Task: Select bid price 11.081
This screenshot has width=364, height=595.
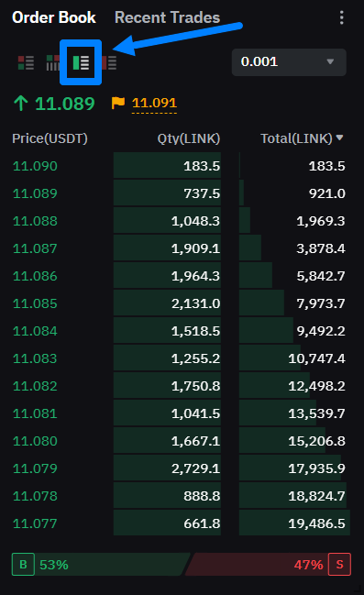Action: pyautogui.click(x=35, y=413)
